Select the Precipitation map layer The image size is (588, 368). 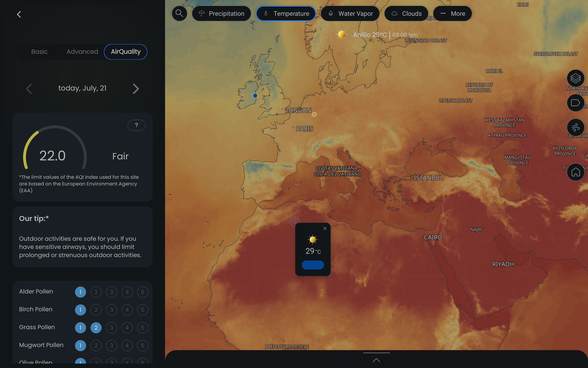[x=221, y=13]
